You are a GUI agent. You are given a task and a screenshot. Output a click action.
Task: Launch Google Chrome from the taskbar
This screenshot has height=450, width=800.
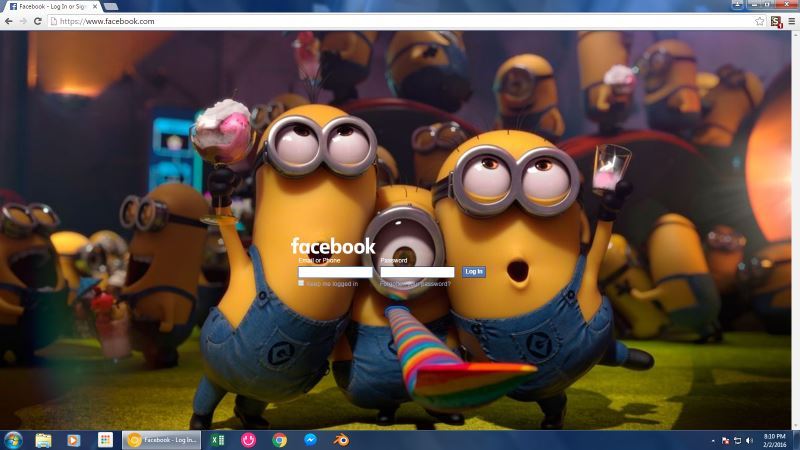coord(280,440)
